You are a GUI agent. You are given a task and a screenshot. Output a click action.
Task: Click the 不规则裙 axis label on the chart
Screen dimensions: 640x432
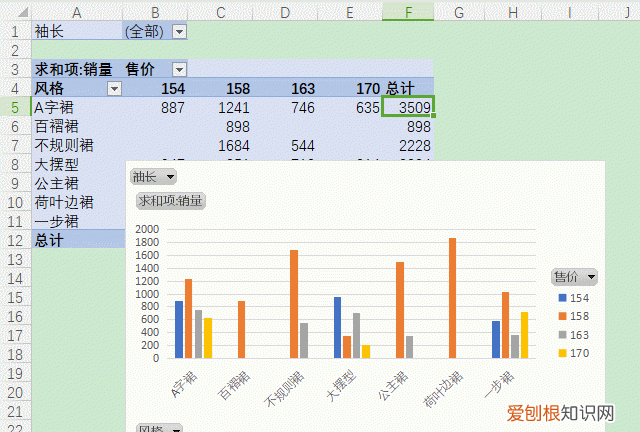coord(283,390)
